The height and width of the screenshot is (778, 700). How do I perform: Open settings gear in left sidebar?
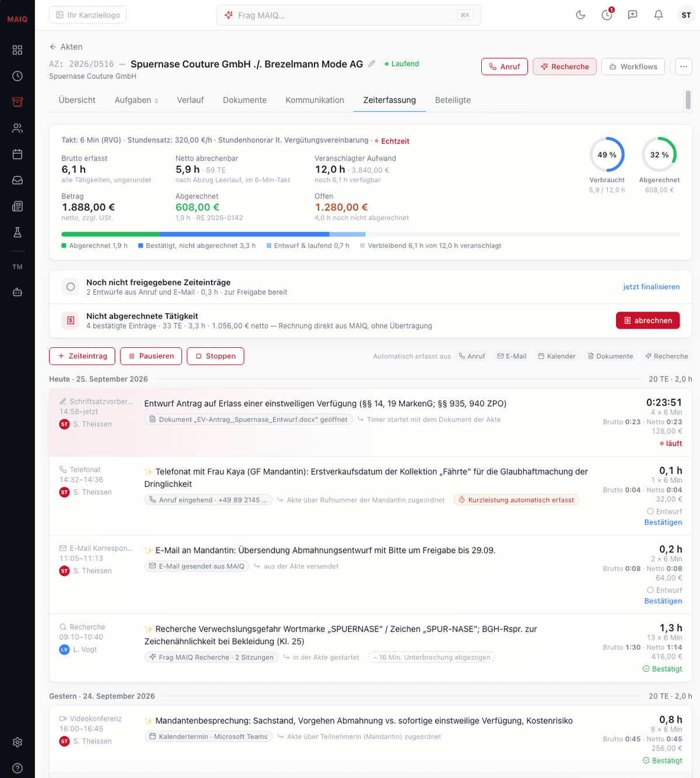pos(17,742)
